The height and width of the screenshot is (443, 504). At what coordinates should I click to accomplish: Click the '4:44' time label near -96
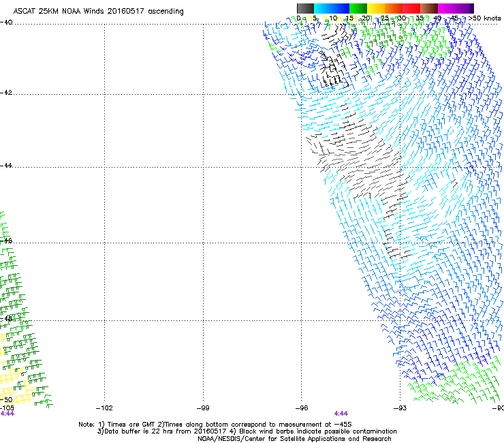pos(341,414)
